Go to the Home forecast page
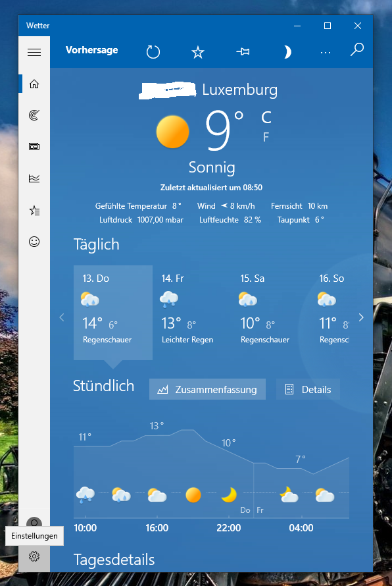Viewport: 392px width, 586px height. point(34,84)
